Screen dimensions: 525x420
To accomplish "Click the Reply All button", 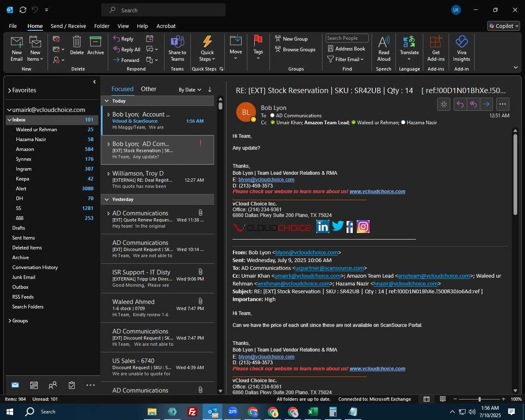I will pos(127,50).
